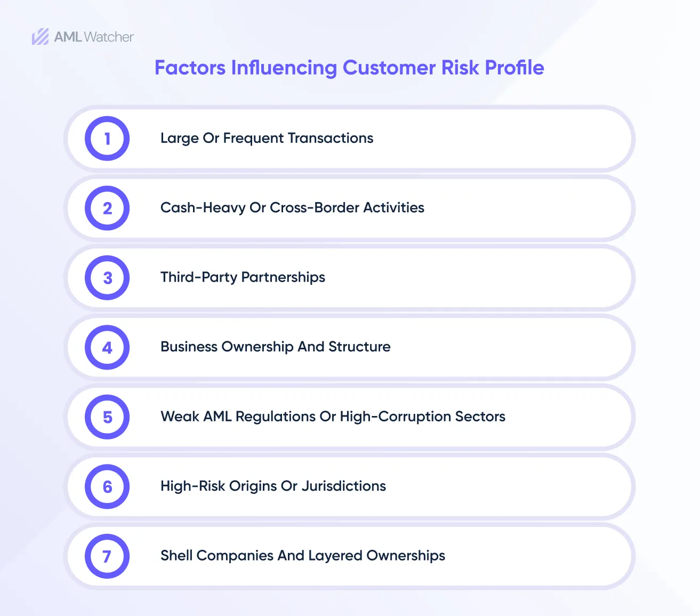
Task: Select the number 2 circle badge
Action: click(x=107, y=208)
